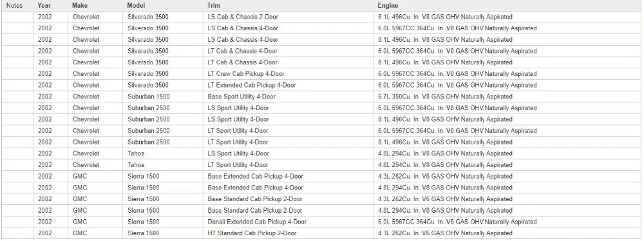This screenshot has height=241, width=644.
Task: Click Chevrolet make cell in Suburban 1500 row
Action: (95, 97)
